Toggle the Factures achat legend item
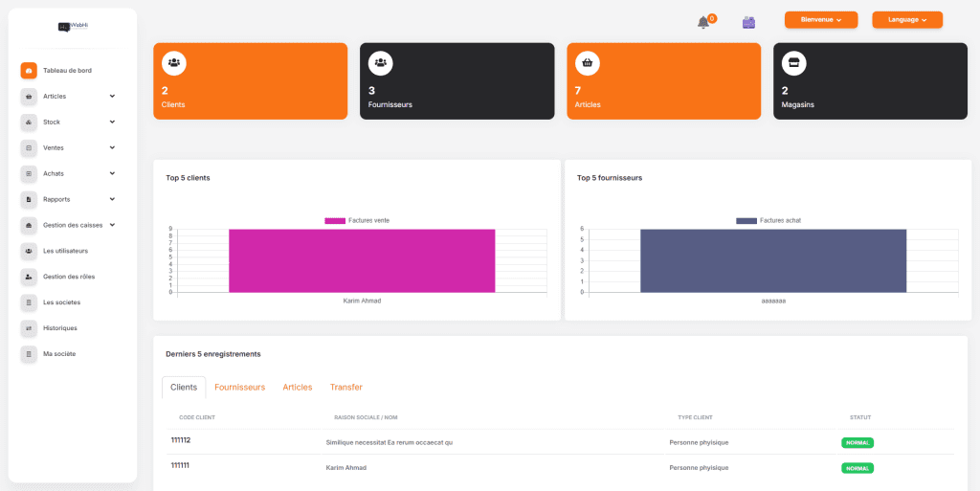The width and height of the screenshot is (980, 491). [x=768, y=221]
